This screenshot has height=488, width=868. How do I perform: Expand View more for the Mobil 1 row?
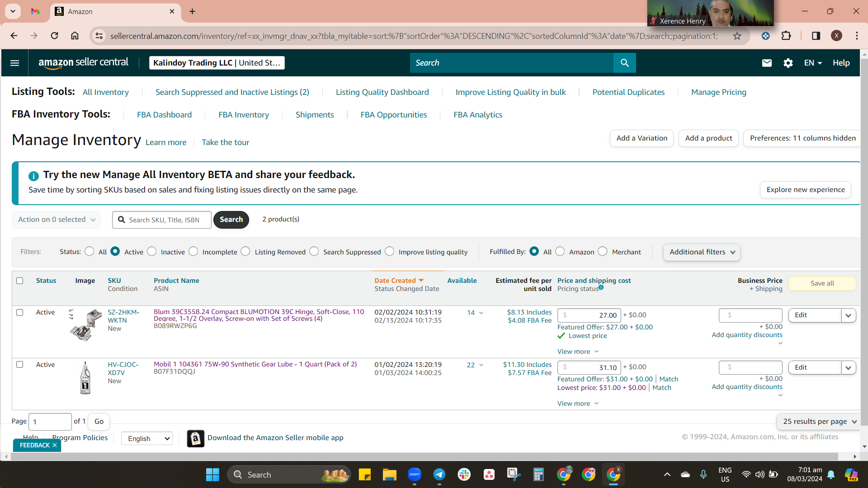(578, 404)
